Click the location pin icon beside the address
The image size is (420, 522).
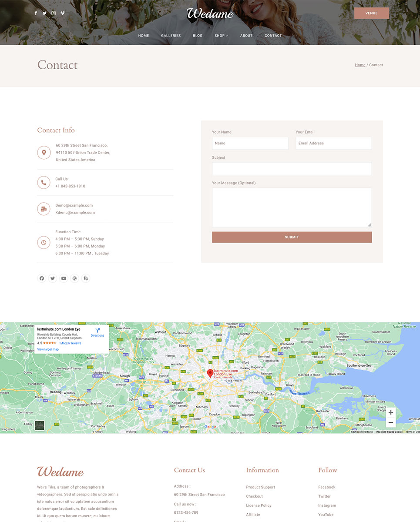pos(44,152)
